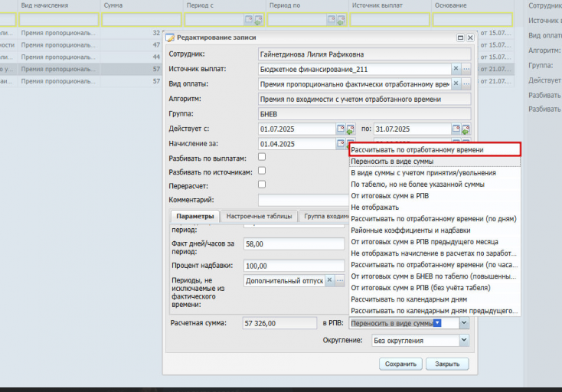Click the по date 31.07.2025 field
The width and height of the screenshot is (562, 392).
(412, 129)
